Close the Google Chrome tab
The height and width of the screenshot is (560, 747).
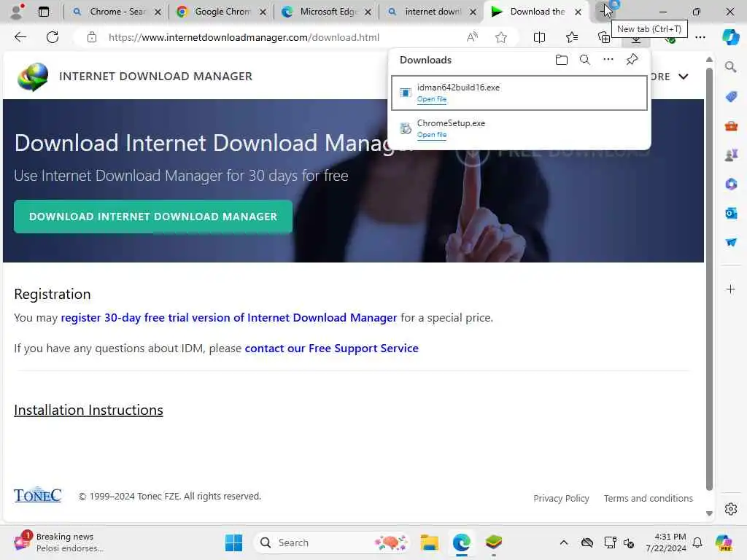[x=263, y=12]
